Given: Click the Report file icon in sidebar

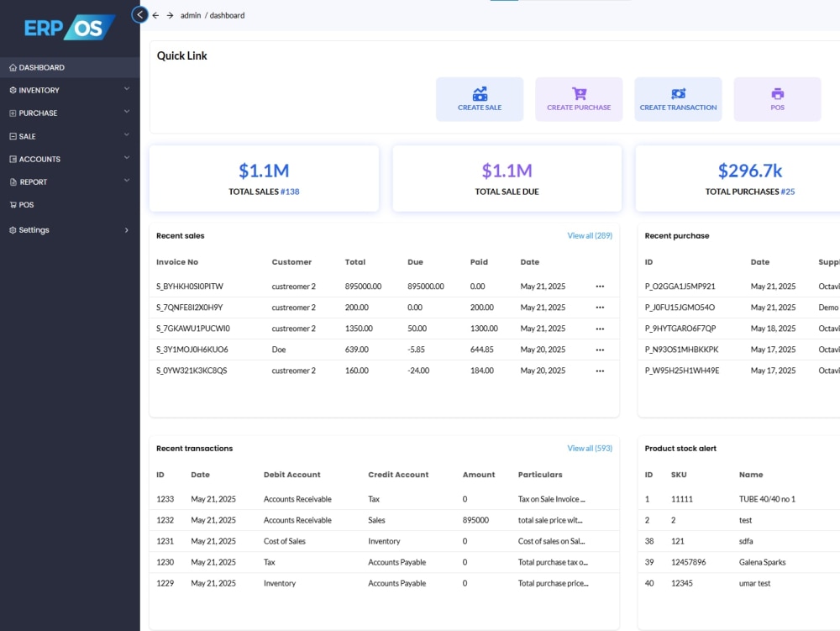Looking at the screenshot, I should tap(13, 182).
